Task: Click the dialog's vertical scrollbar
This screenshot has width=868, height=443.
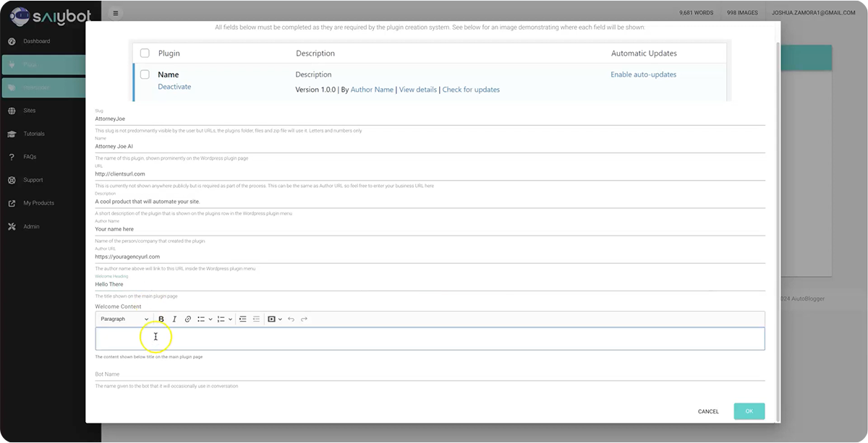Action: click(778, 217)
